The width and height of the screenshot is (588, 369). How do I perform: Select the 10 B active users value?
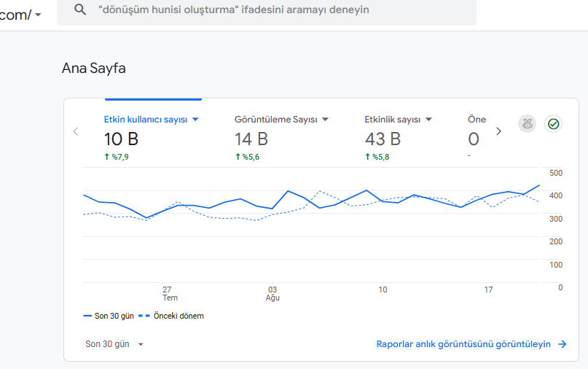tap(121, 139)
